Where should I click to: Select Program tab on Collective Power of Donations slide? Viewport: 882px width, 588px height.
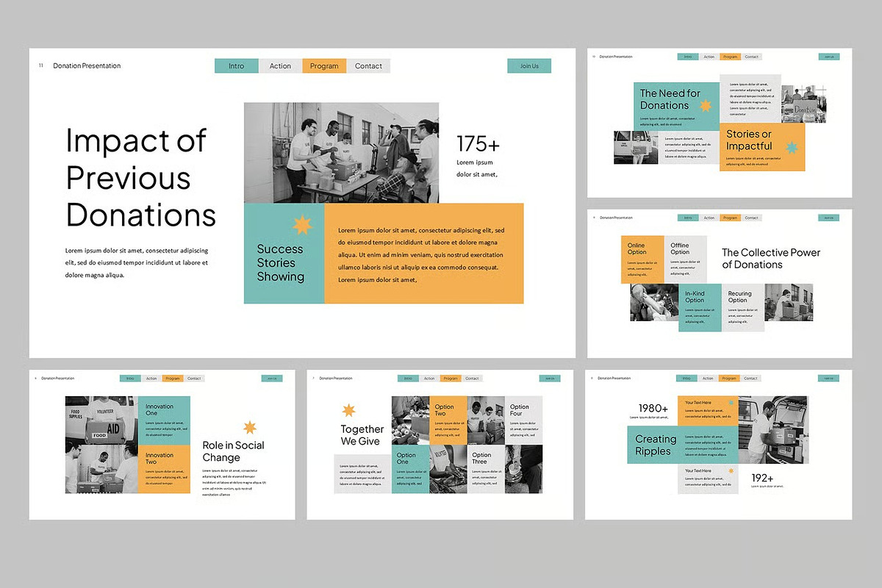click(x=730, y=218)
